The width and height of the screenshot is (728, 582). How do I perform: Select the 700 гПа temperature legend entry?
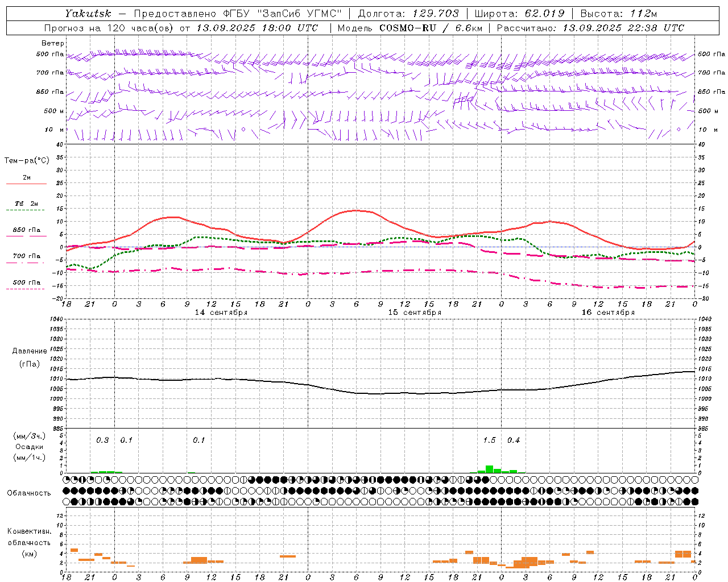point(26,256)
